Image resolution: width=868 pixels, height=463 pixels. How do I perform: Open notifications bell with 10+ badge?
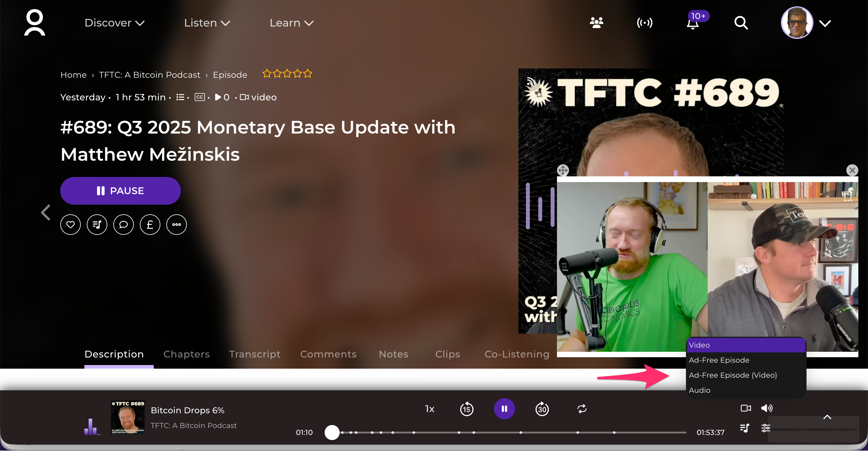[693, 24]
